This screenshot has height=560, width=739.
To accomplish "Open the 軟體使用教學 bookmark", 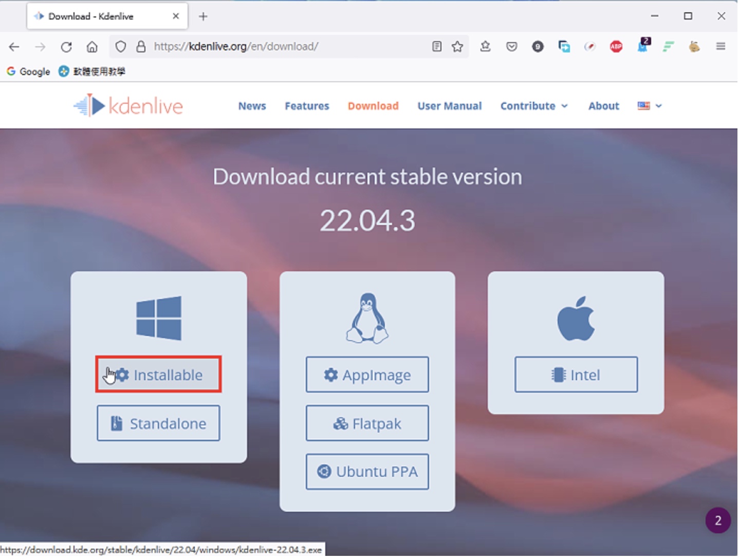I will click(92, 71).
